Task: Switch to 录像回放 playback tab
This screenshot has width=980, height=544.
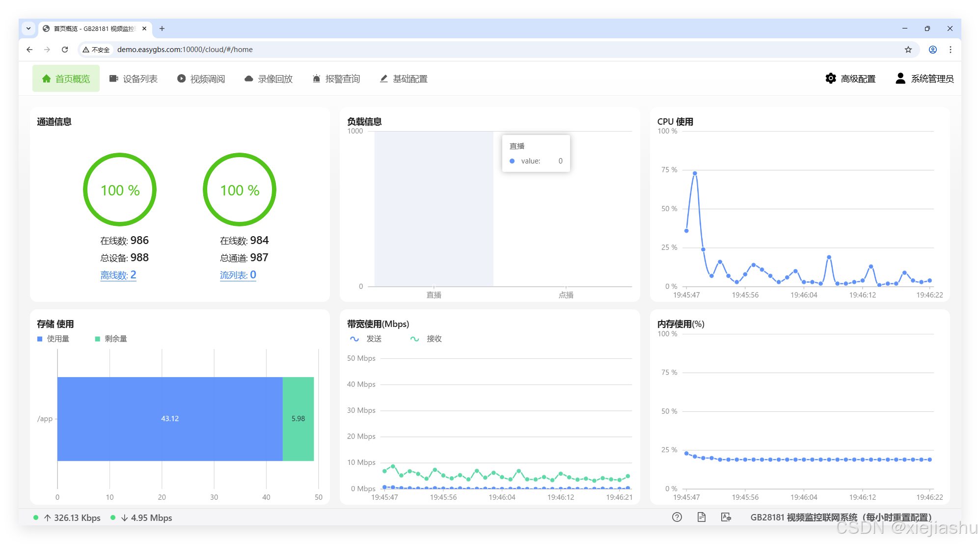Action: point(269,79)
